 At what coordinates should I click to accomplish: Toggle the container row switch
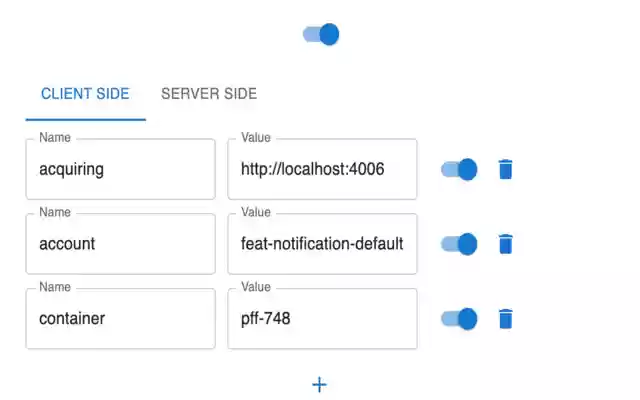coord(459,318)
